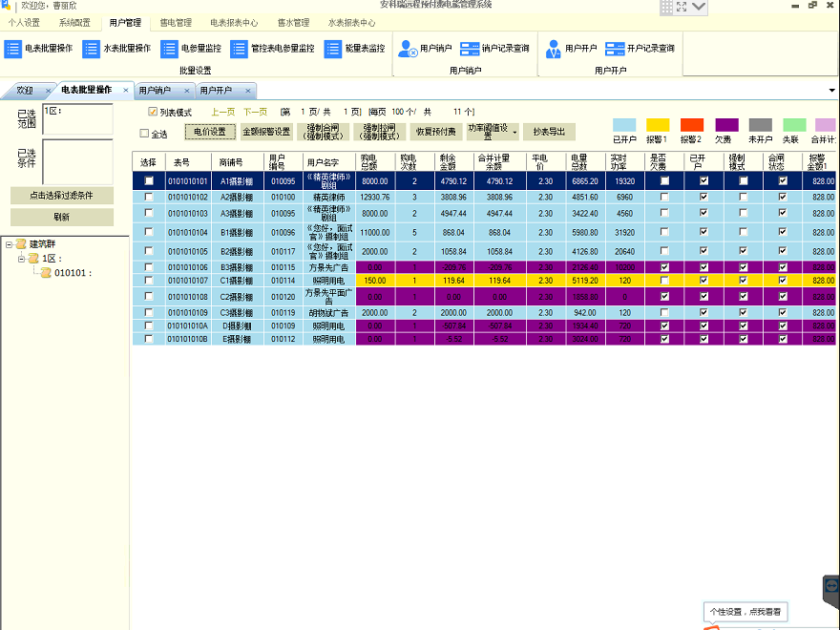Viewport: 840px width, 630px height.
Task: Check the 全选 checkbox
Action: coord(144,134)
